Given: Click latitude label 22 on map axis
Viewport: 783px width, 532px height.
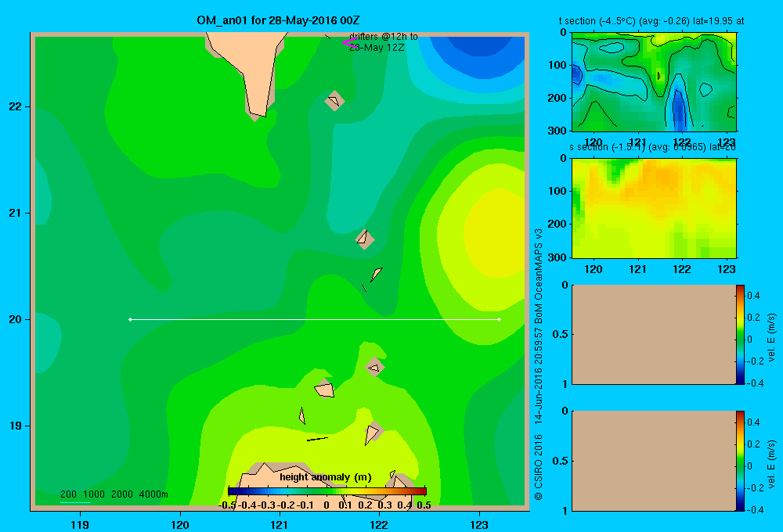Looking at the screenshot, I should tap(15, 106).
